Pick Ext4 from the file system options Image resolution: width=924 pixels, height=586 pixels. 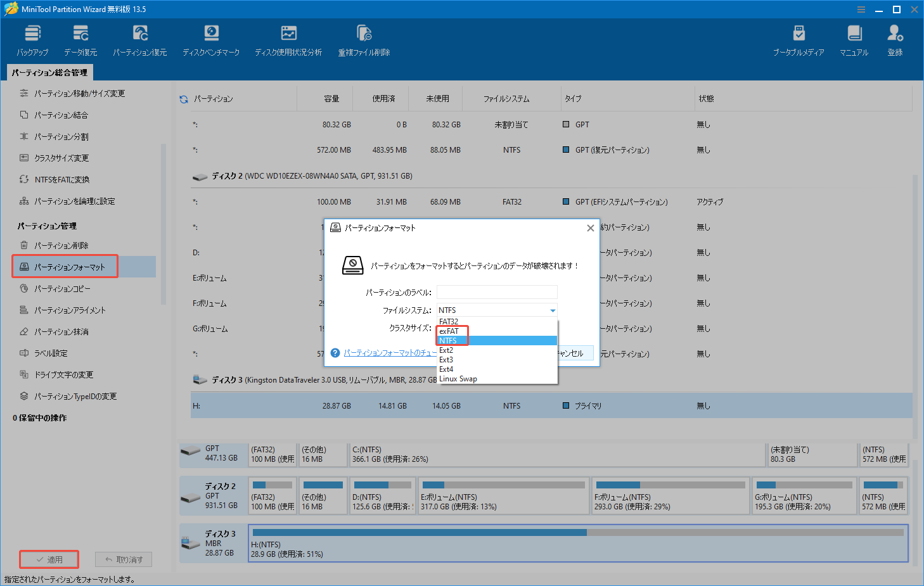[x=446, y=369]
